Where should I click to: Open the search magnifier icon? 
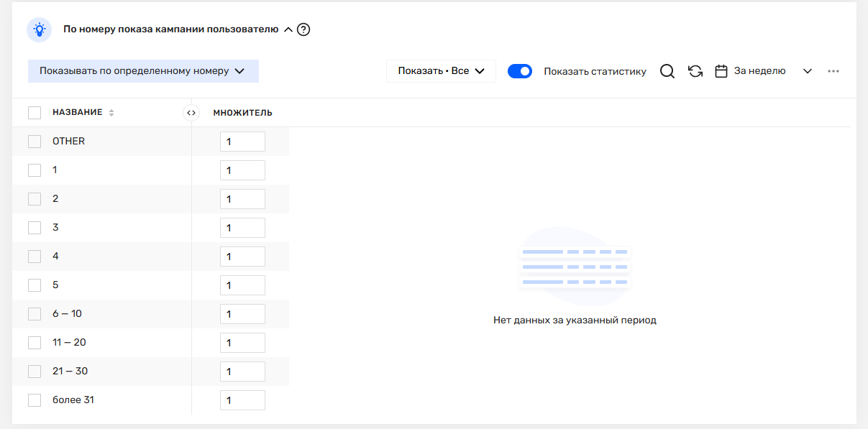click(667, 71)
